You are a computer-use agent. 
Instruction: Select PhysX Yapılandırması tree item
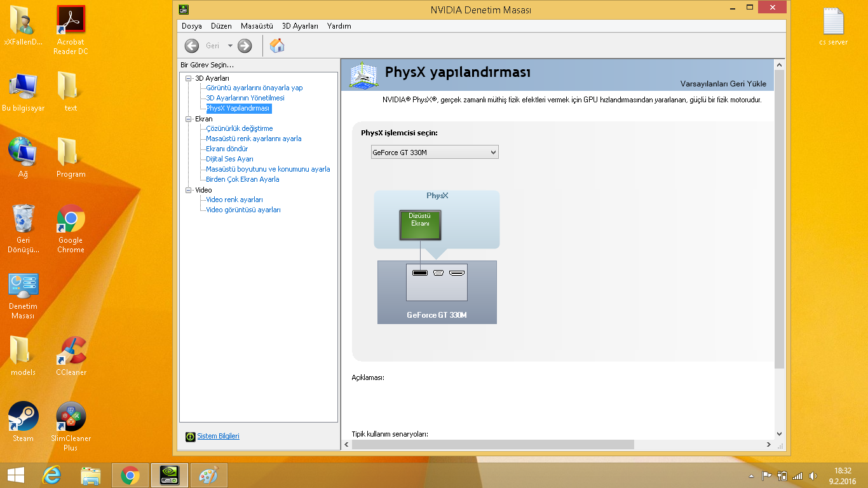238,108
